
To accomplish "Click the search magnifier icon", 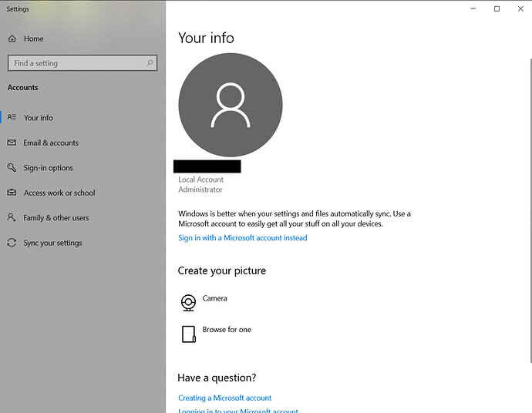I will tap(150, 62).
